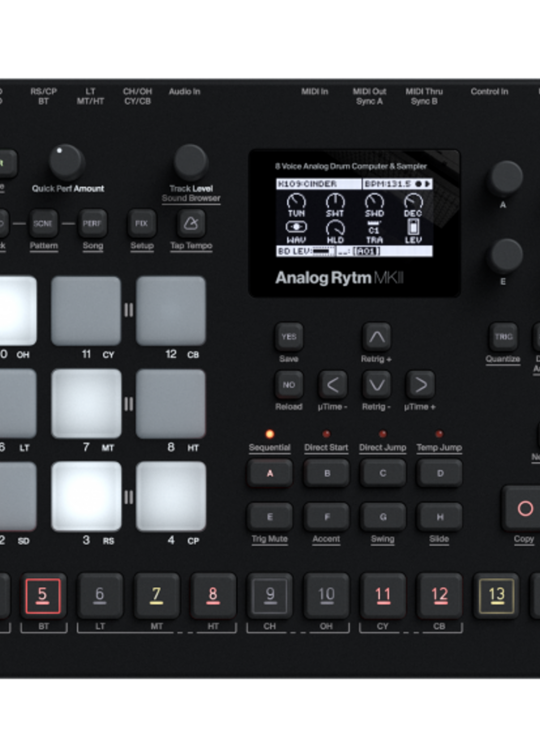Image resolution: width=540 pixels, height=756 pixels.
Task: Toggle sequencer step 7 MT
Action: (x=156, y=596)
